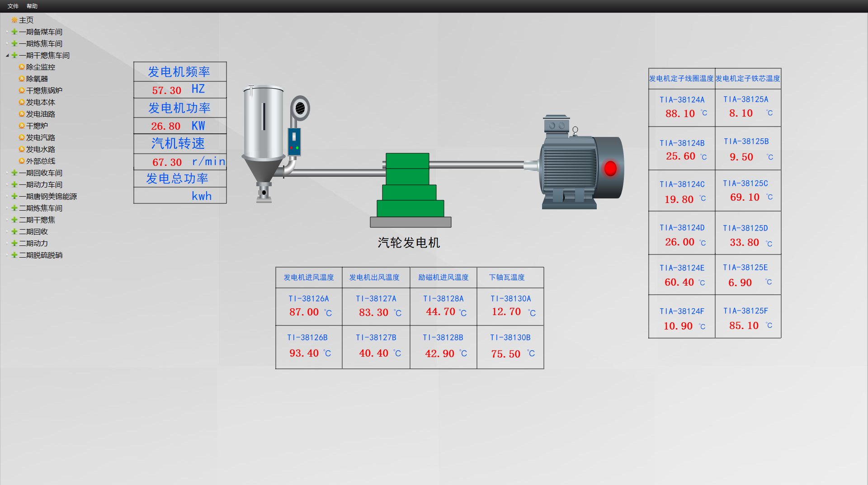Click the green plus icon beside 二期动力

click(x=14, y=243)
